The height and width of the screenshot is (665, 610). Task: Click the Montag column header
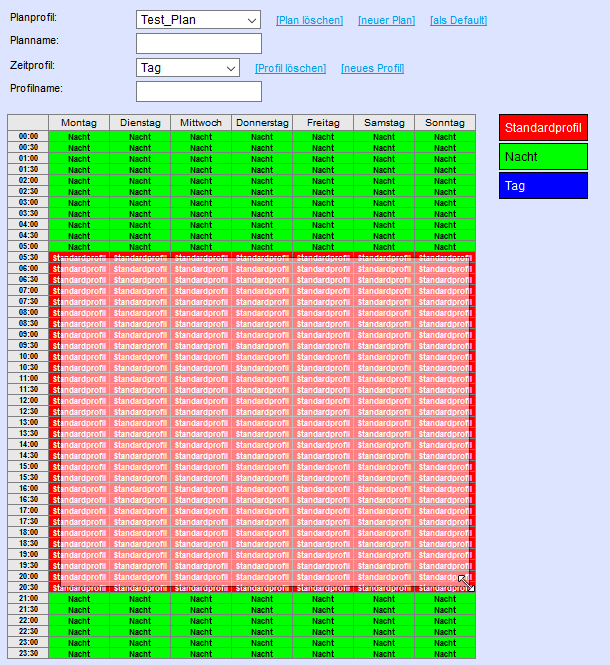coord(79,123)
